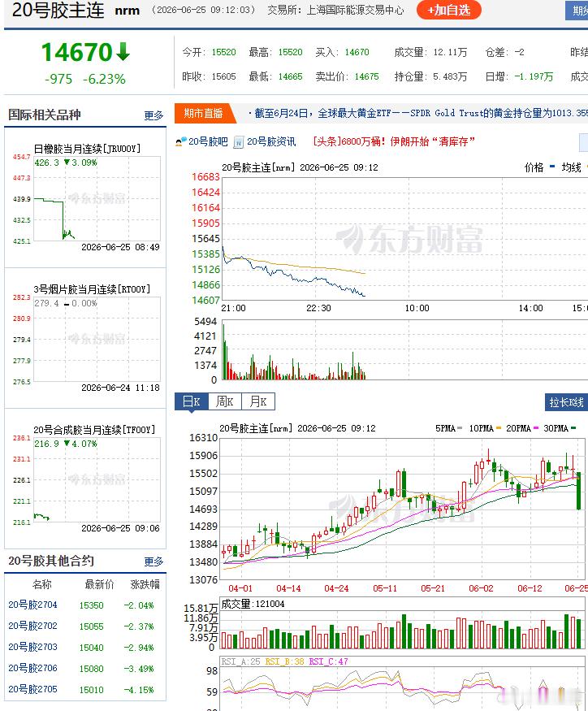
Task: Click the 日增: -1.197万 value
Action: point(534,77)
